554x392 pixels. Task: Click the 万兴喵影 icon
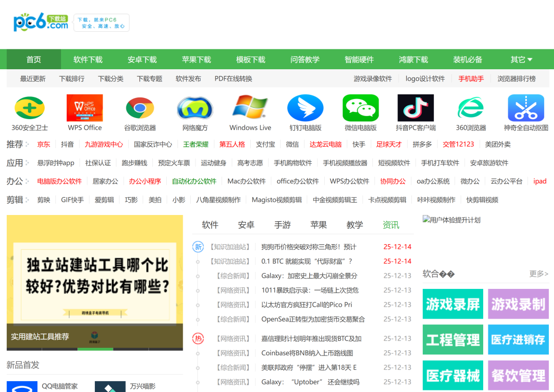pyautogui.click(x=110, y=386)
